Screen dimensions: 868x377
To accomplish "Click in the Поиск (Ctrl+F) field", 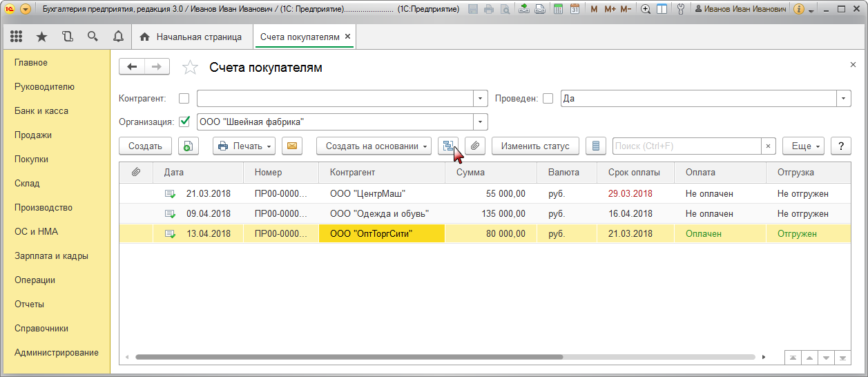I will [x=686, y=146].
